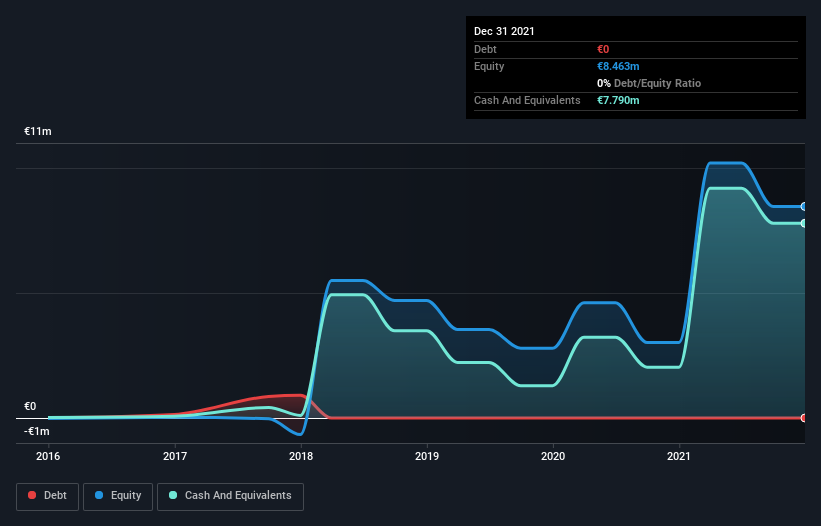Click the €8.463m equity value in tooltip
Viewport: 821px width, 526px height.
coord(618,66)
